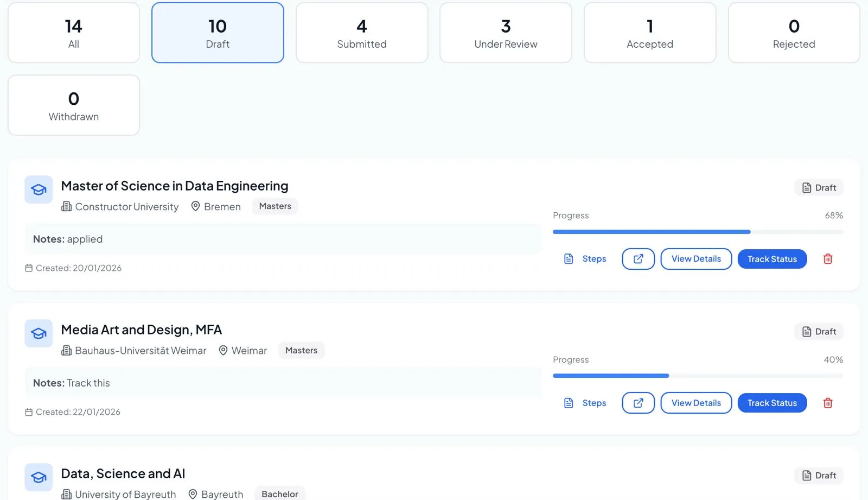Click the 40% progress bar
Image resolution: width=868 pixels, height=500 pixels.
[x=698, y=376]
